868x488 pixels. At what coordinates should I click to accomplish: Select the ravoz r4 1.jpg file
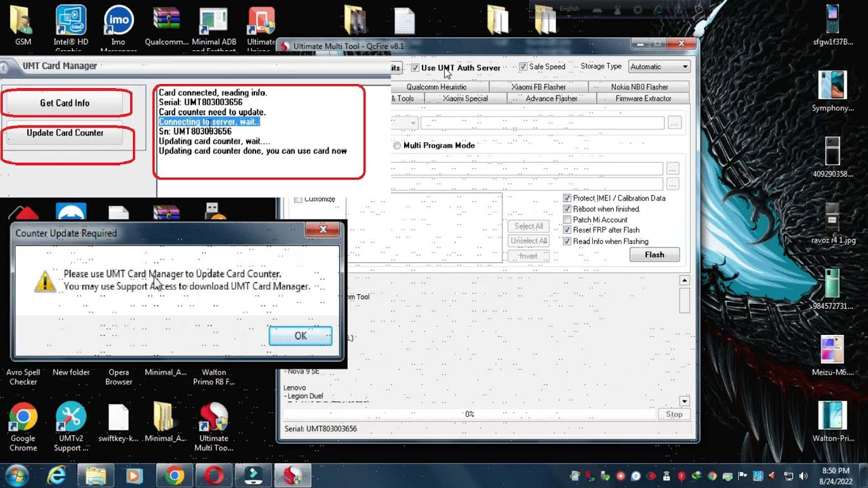(833, 224)
